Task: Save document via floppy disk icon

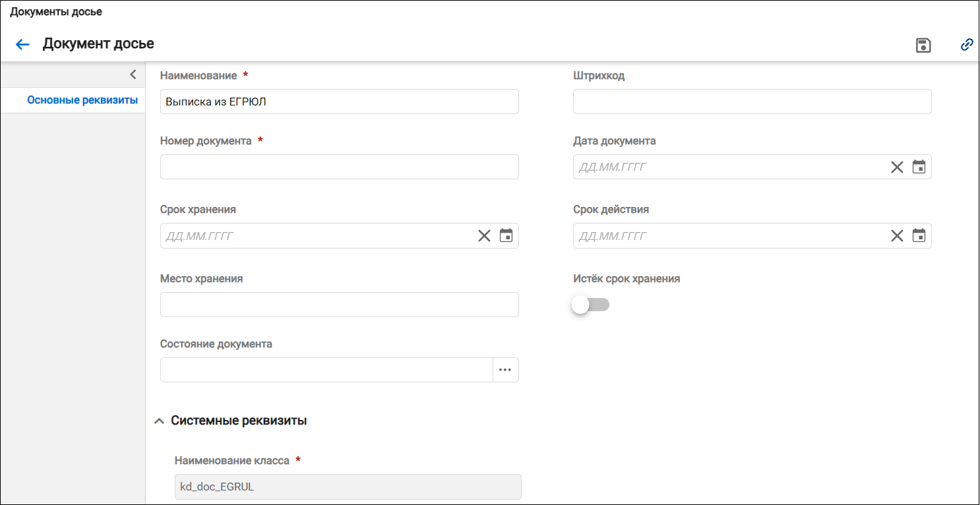Action: 923,45
